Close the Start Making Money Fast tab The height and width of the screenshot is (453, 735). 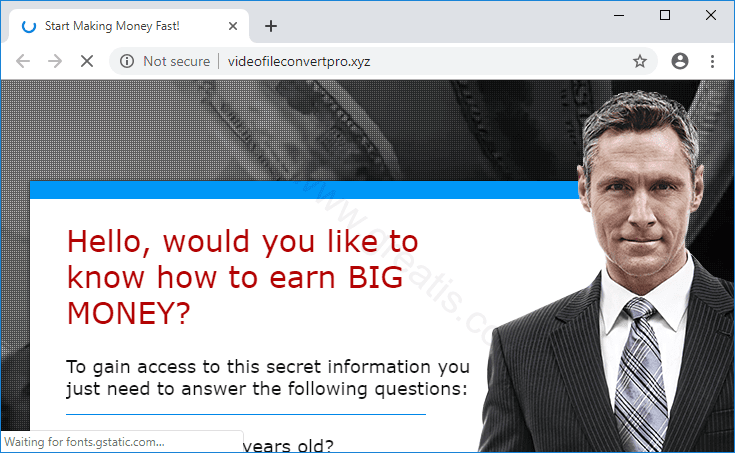coord(232,26)
